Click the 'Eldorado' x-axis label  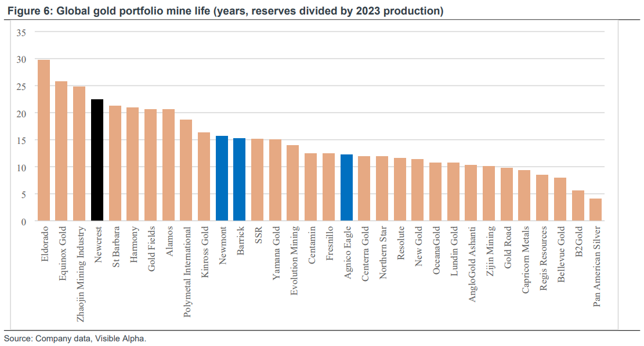click(44, 244)
